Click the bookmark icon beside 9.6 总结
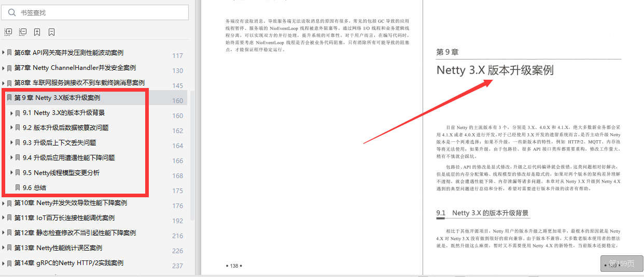 pos(18,188)
